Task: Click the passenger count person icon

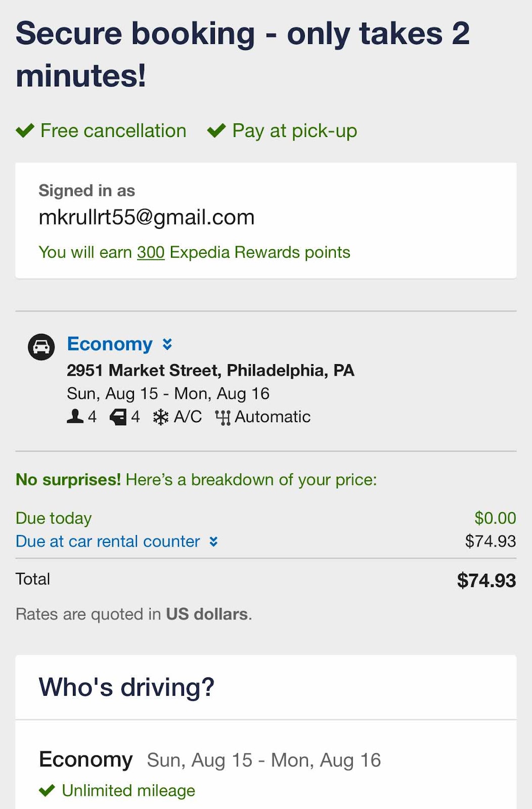Action: point(75,417)
